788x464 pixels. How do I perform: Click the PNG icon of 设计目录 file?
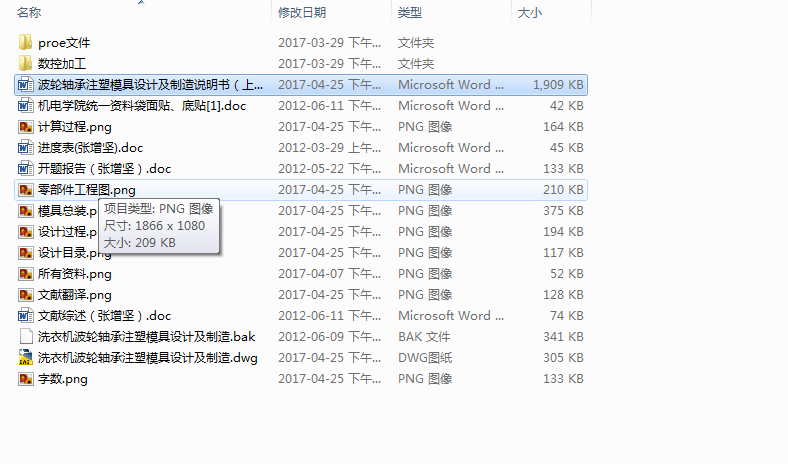point(26,252)
